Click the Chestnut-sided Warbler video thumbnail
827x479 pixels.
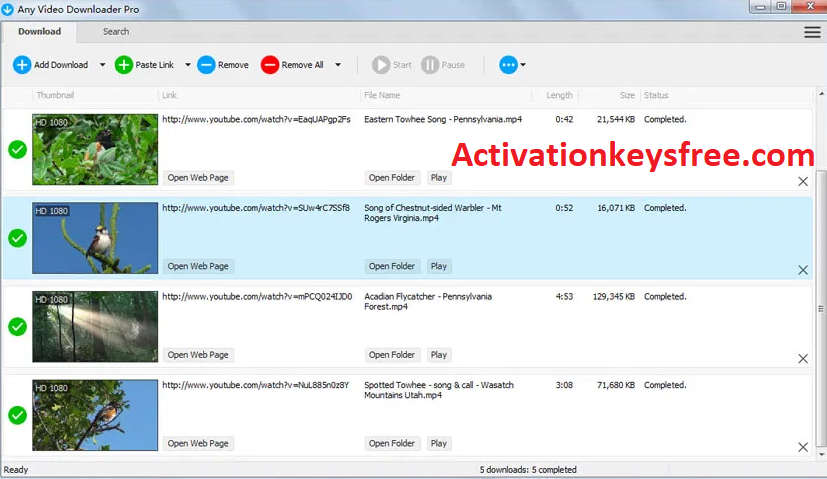pyautogui.click(x=95, y=238)
